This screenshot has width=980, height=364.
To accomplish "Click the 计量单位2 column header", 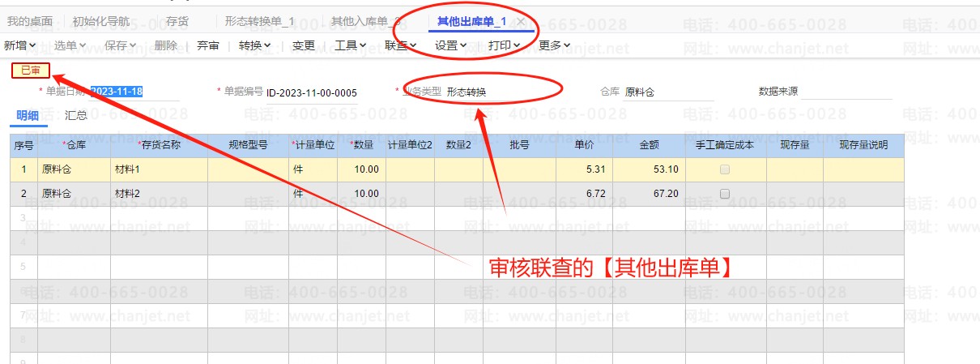I will [410, 145].
